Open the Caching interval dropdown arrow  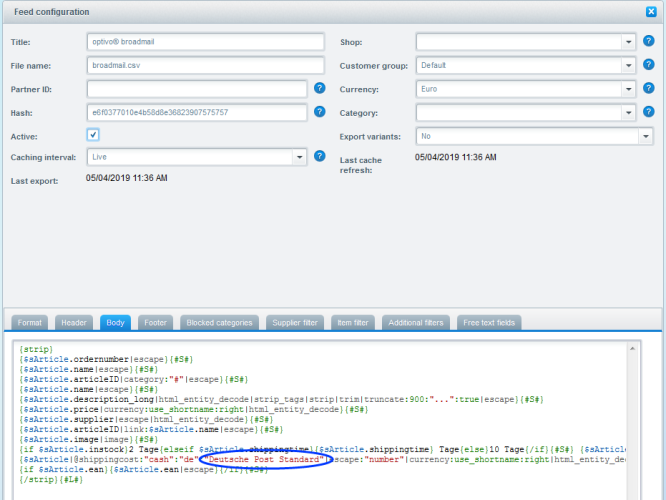pyautogui.click(x=299, y=157)
